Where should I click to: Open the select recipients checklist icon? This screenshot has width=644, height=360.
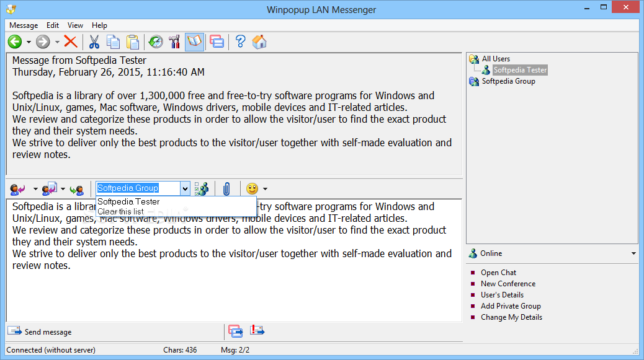point(202,189)
